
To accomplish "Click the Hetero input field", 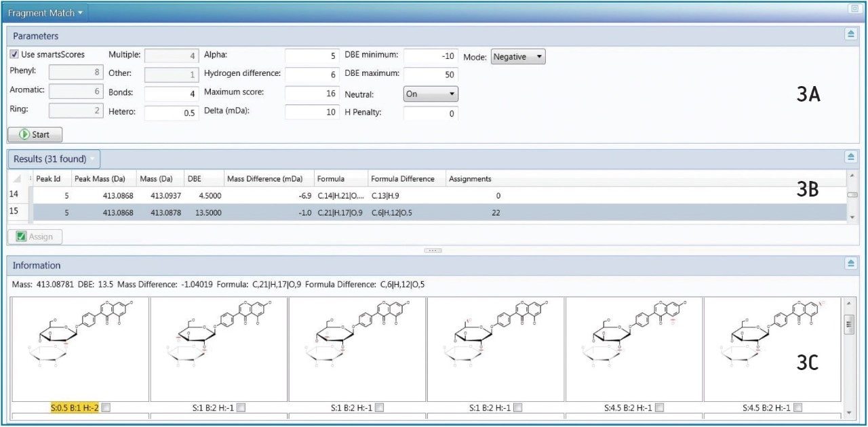I will pyautogui.click(x=172, y=113).
